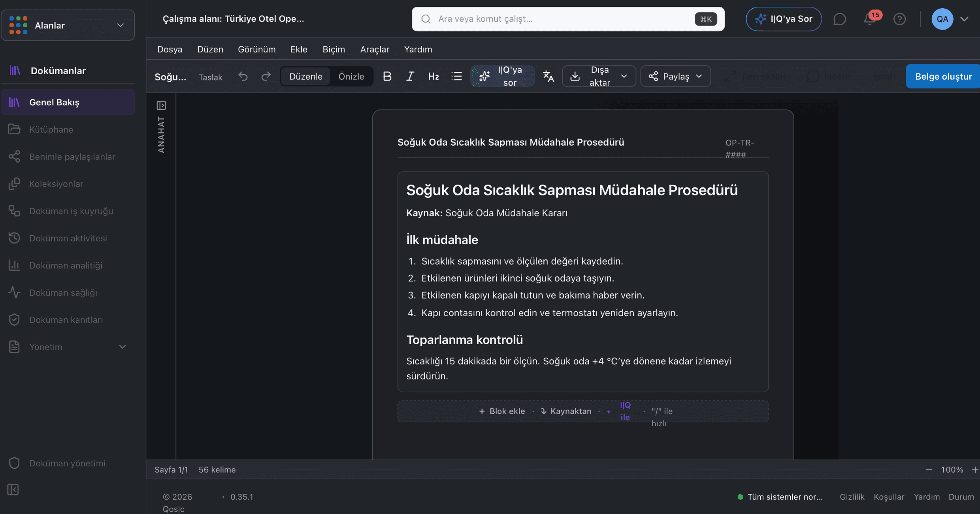Click the IIQ ile generate option
Image resolution: width=980 pixels, height=514 pixels.
620,411
